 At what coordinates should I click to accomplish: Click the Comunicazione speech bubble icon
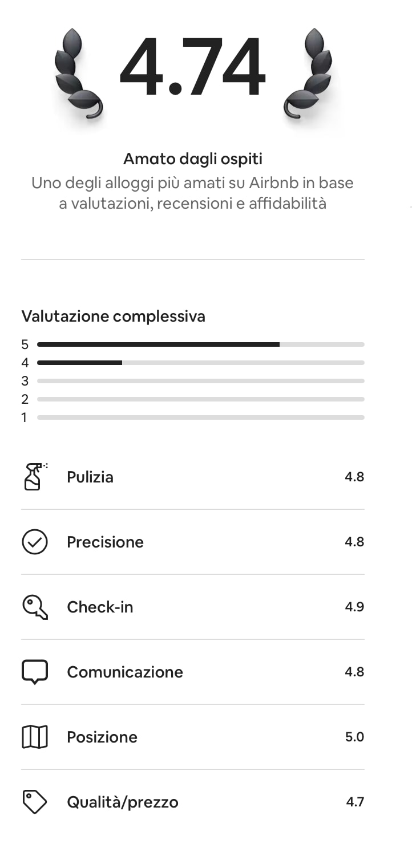(x=35, y=672)
